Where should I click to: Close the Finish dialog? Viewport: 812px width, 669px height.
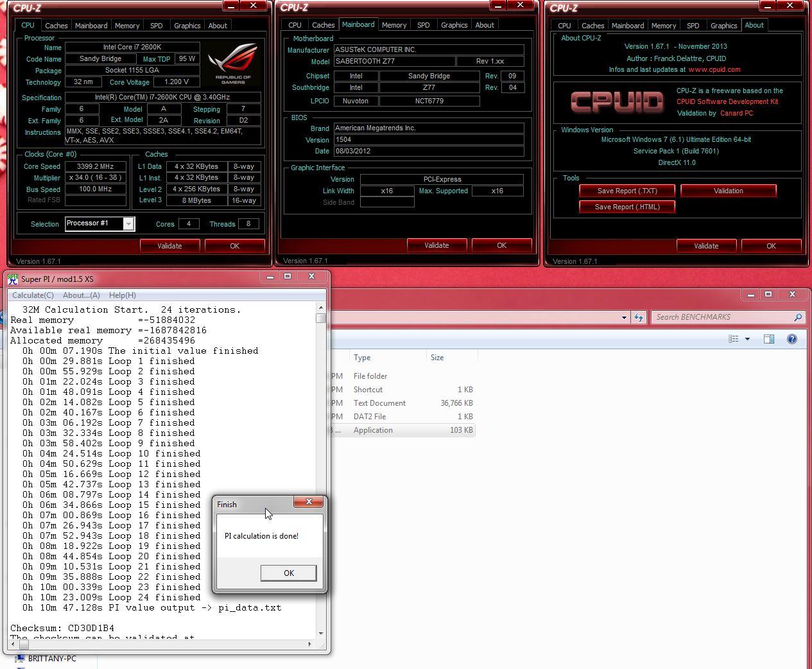click(309, 501)
